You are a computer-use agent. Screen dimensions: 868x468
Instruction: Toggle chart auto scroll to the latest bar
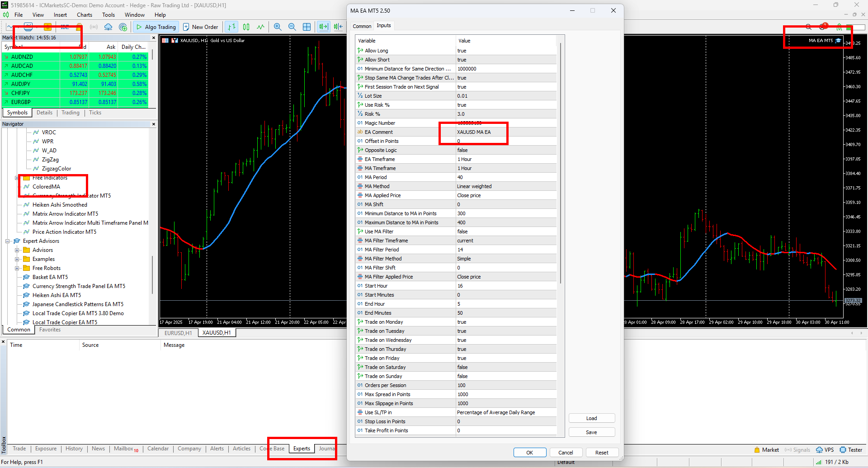[x=324, y=27]
